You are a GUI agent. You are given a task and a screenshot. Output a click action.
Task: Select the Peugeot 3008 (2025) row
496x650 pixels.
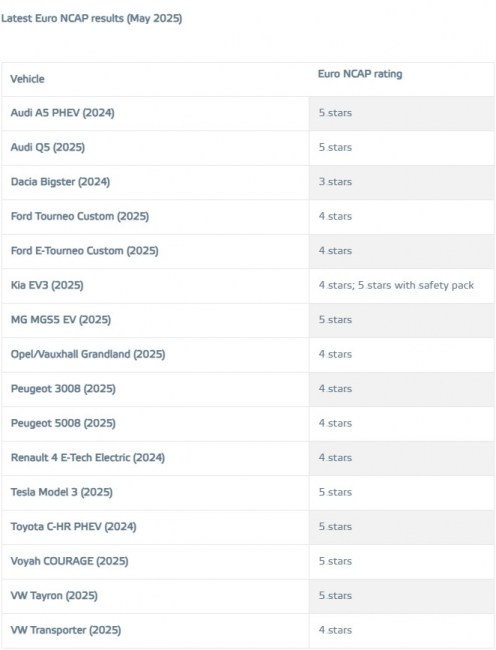click(248, 389)
